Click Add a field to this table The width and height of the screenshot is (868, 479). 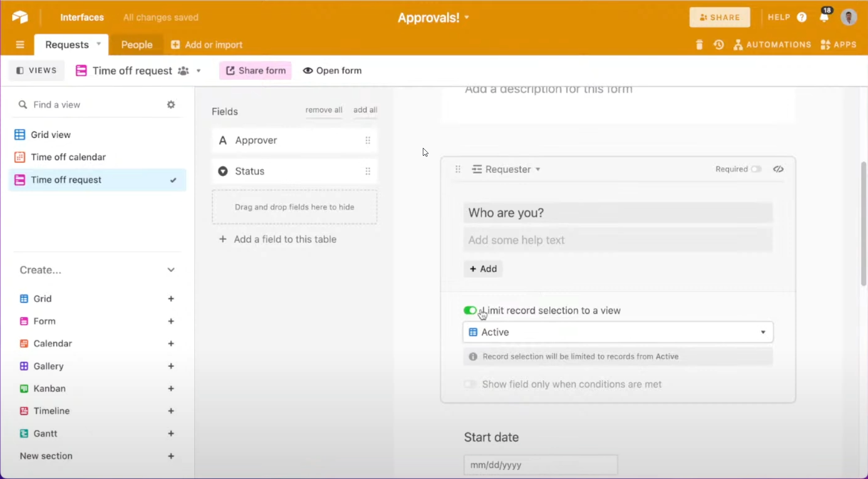278,239
